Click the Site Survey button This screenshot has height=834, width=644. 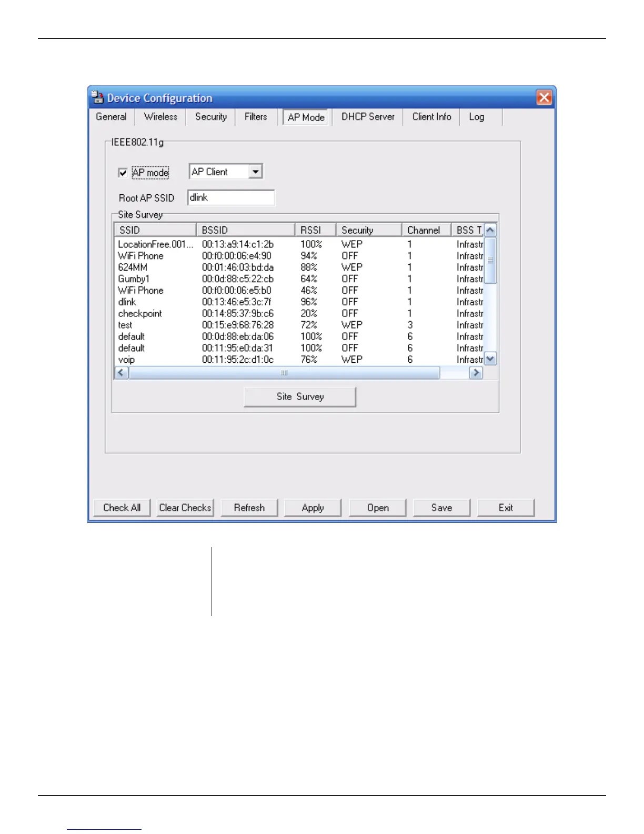(x=300, y=396)
